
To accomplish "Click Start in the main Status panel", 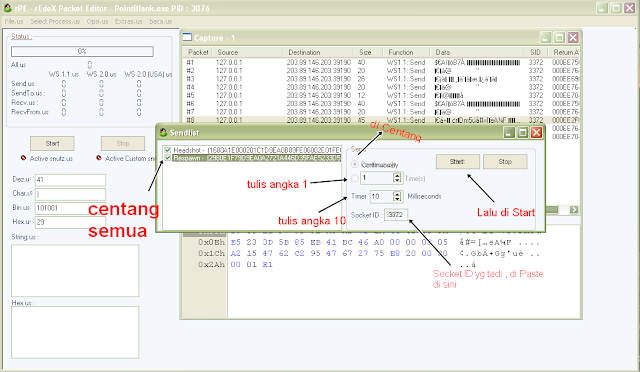I will pyautogui.click(x=52, y=143).
